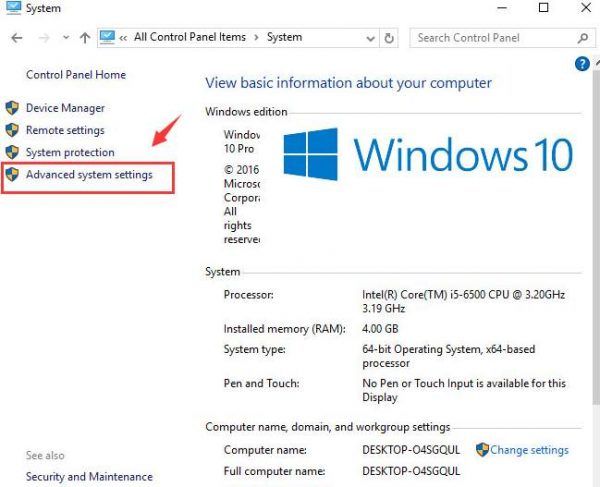Open Security and Maintenance link
Viewport: 600px width, 487px height.
point(89,477)
